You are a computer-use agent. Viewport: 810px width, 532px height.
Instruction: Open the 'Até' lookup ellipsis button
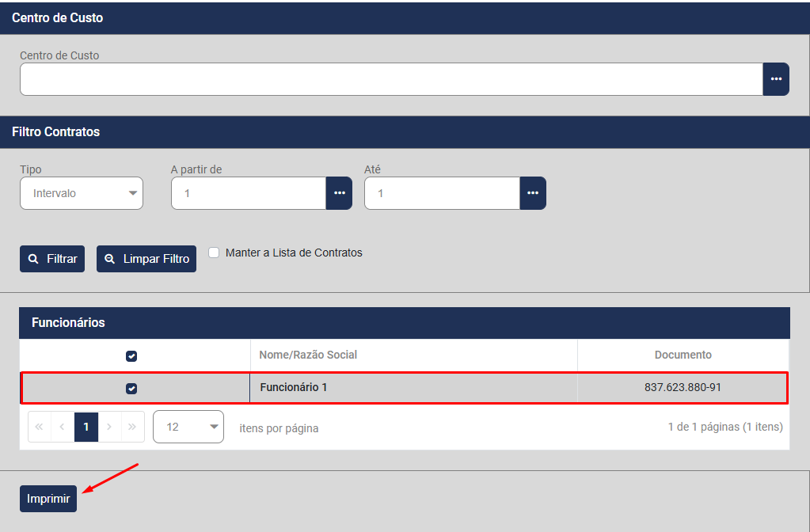tap(533, 193)
